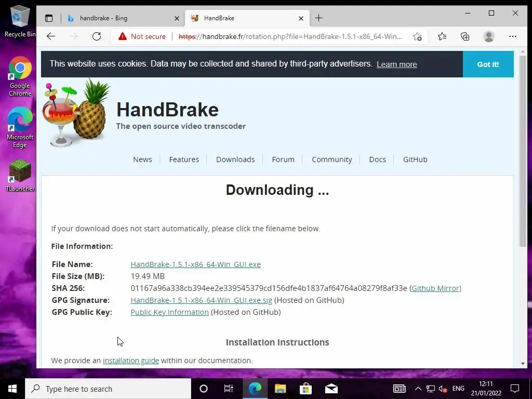Open the Forum menu item
This screenshot has height=399, width=532.
pyautogui.click(x=283, y=159)
